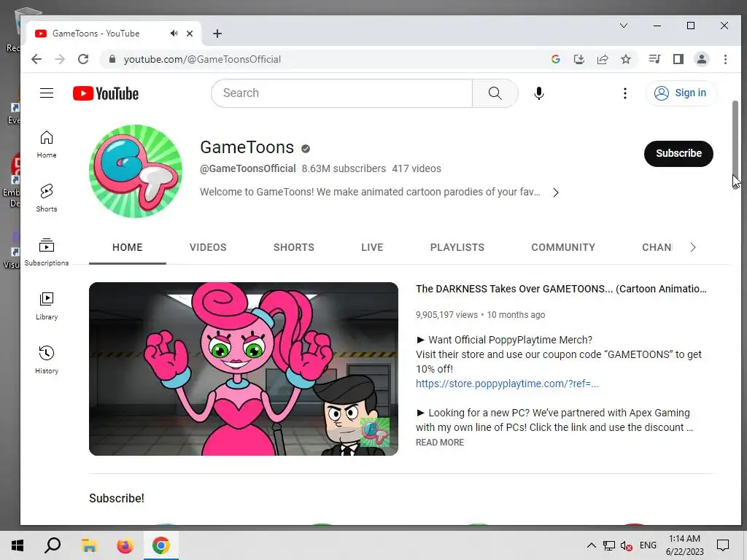This screenshot has height=560, width=747.
Task: Show more channel tabs with right chevron
Action: [x=693, y=247]
